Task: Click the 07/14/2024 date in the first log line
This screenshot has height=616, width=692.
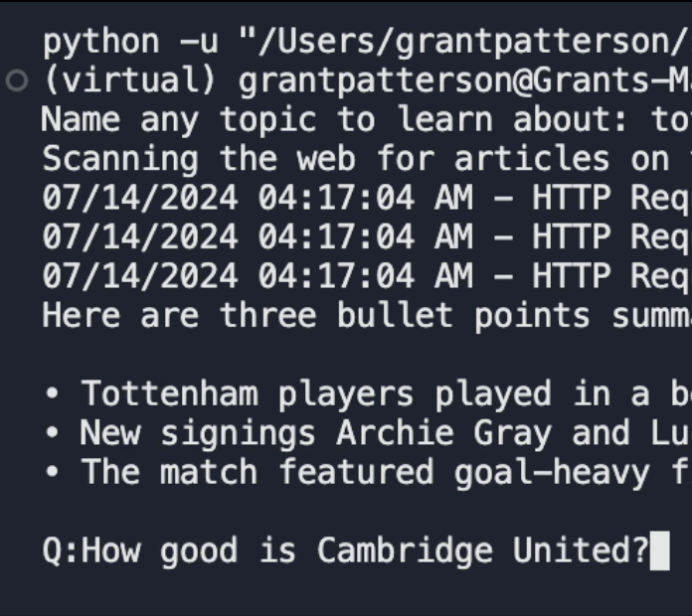Action: [139, 198]
